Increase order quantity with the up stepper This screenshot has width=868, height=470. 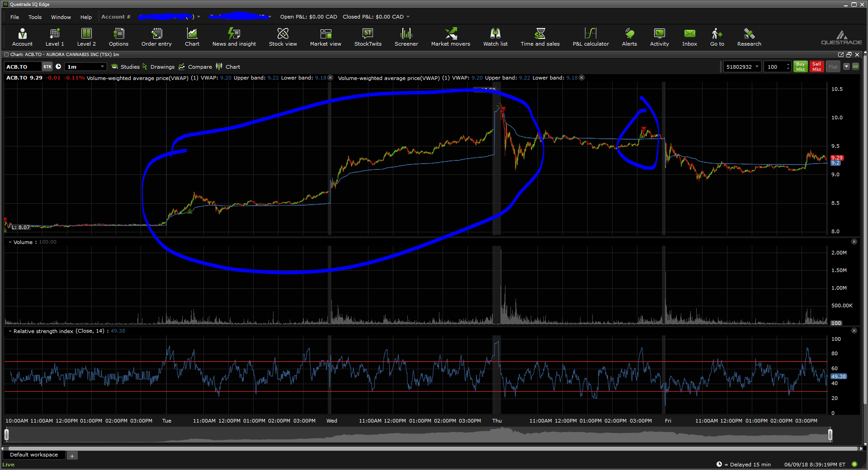pos(788,64)
